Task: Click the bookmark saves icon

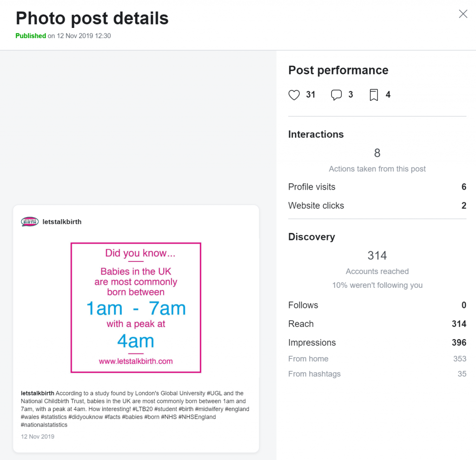Action: point(374,95)
